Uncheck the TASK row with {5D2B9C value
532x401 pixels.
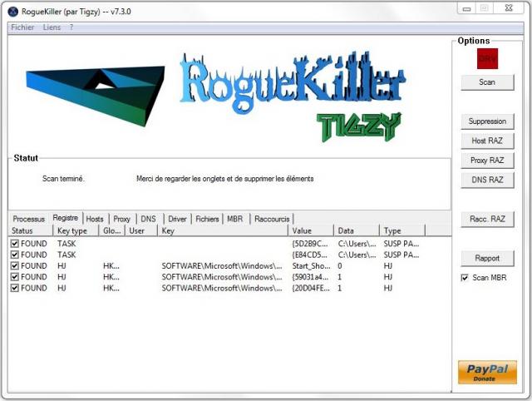pos(15,244)
